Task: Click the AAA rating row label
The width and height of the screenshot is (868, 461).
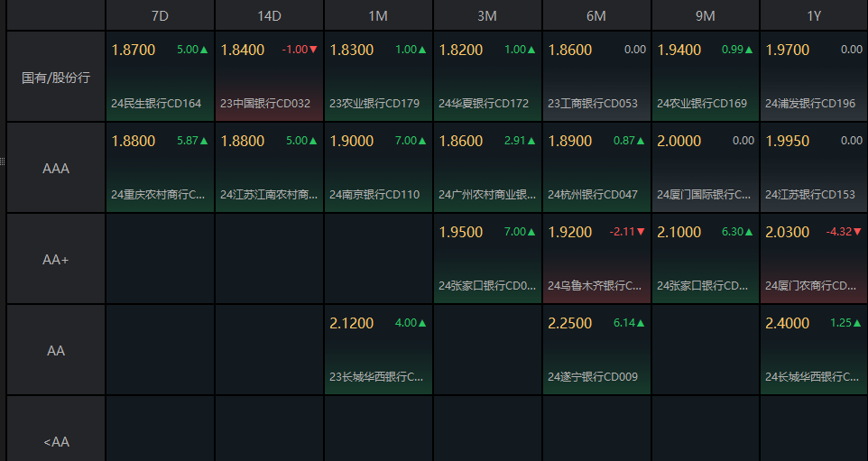Action: pos(56,168)
